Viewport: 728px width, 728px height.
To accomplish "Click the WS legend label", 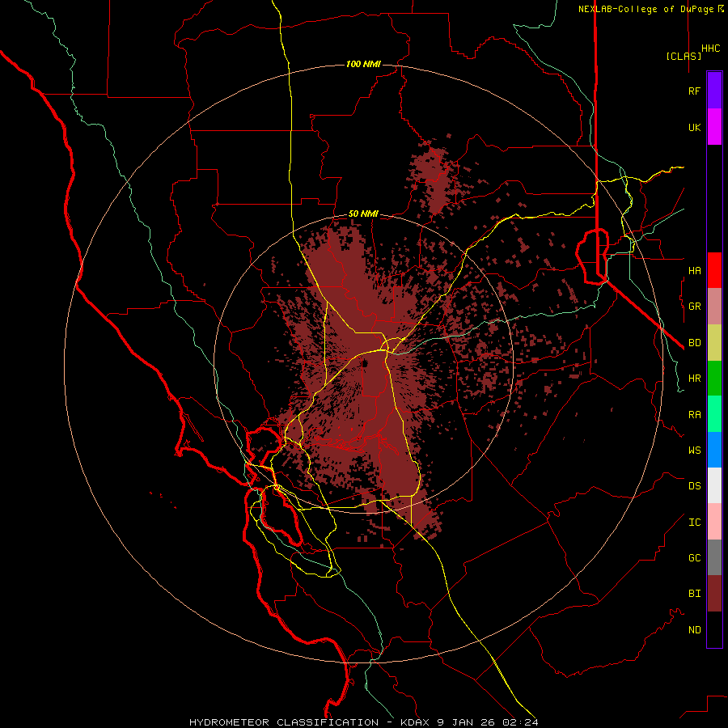I will tap(694, 451).
